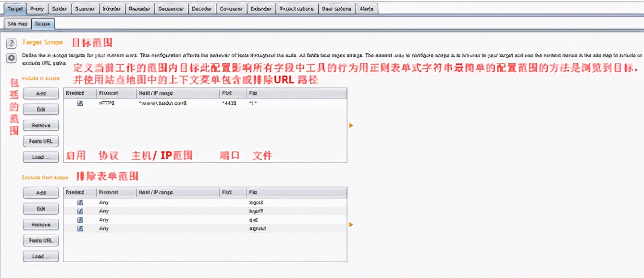Open the Project options tab
This screenshot has height=278, width=644.
297,9
